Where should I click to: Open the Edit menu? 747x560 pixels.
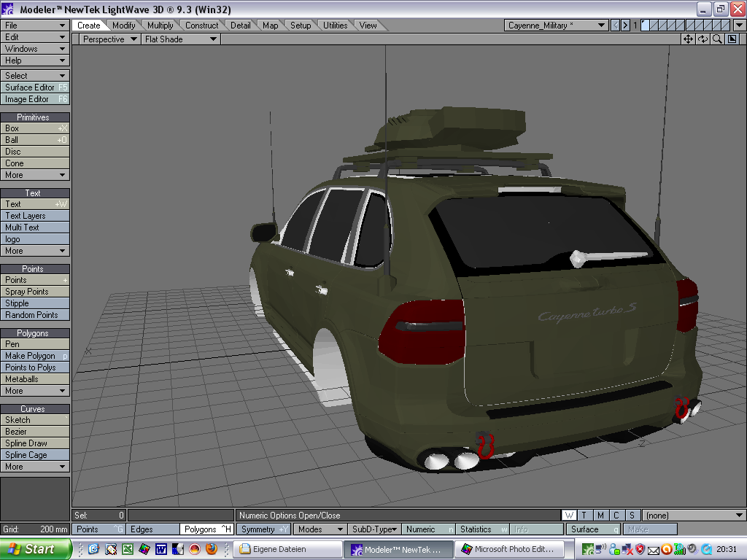[35, 37]
